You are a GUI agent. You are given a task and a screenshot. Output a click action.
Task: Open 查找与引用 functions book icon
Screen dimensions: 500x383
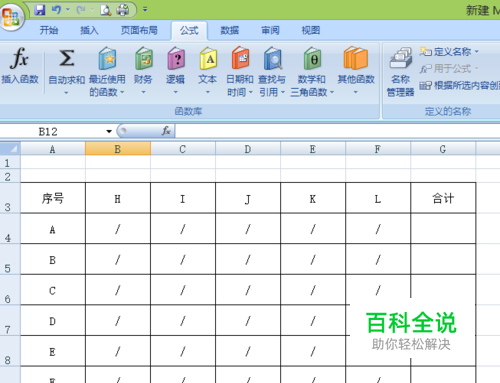click(273, 58)
